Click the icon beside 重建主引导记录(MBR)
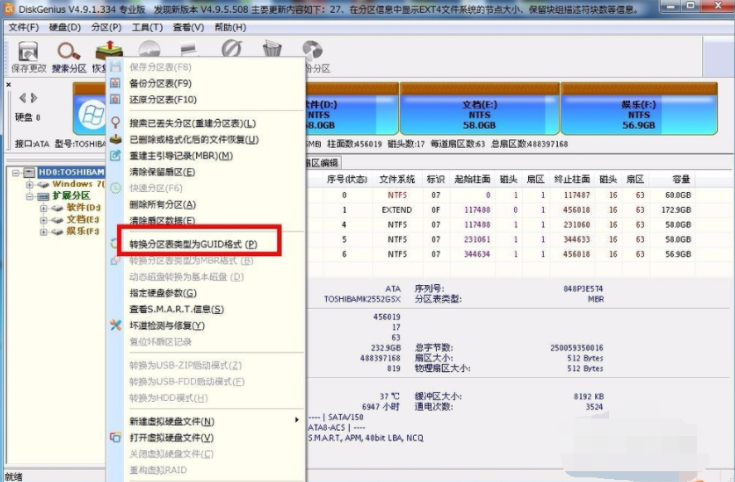Image resolution: width=735 pixels, height=482 pixels. (x=115, y=155)
